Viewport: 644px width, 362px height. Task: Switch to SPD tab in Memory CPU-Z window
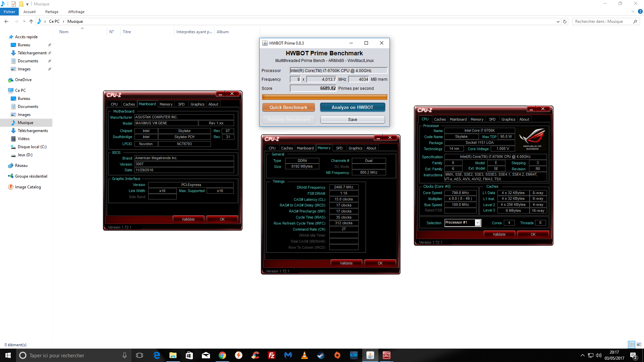point(339,148)
